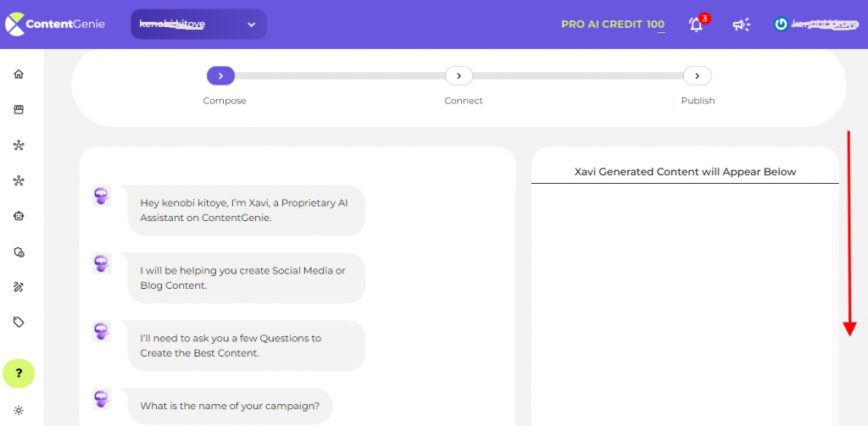Open the store icon in sidebar
This screenshot has width=868, height=426.
(19, 109)
